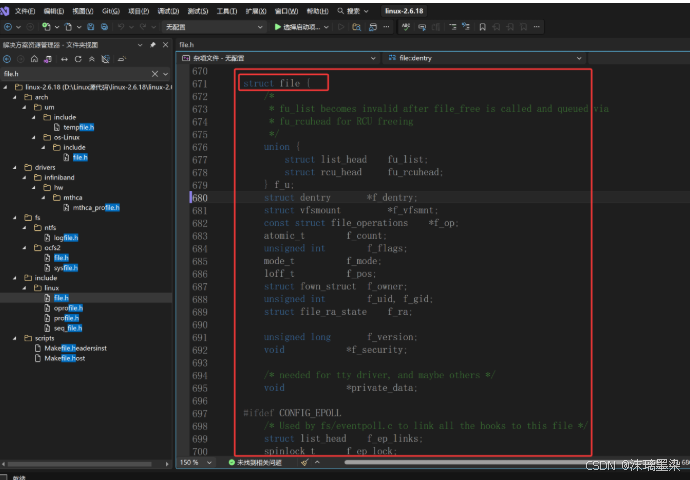The width and height of the screenshot is (690, 480).
Task: Open the 150 % zoom dropdown
Action: tap(196, 462)
